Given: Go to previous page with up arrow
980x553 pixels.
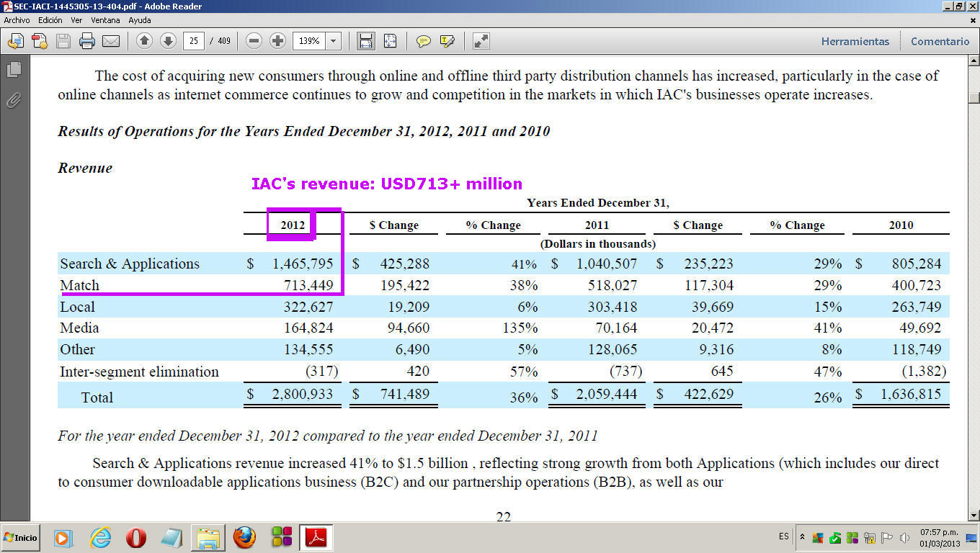Looking at the screenshot, I should coord(144,41).
